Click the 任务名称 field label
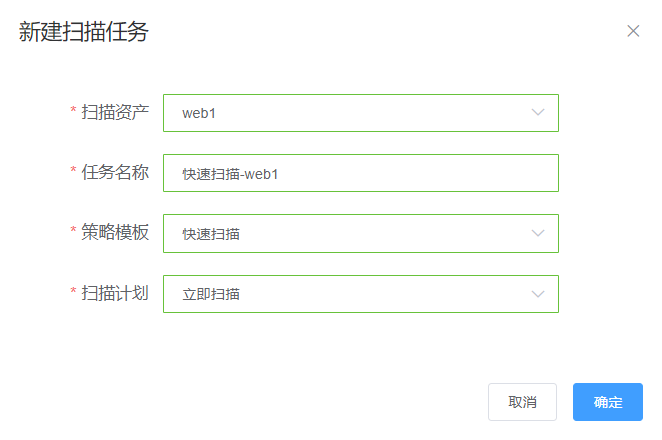 point(115,172)
